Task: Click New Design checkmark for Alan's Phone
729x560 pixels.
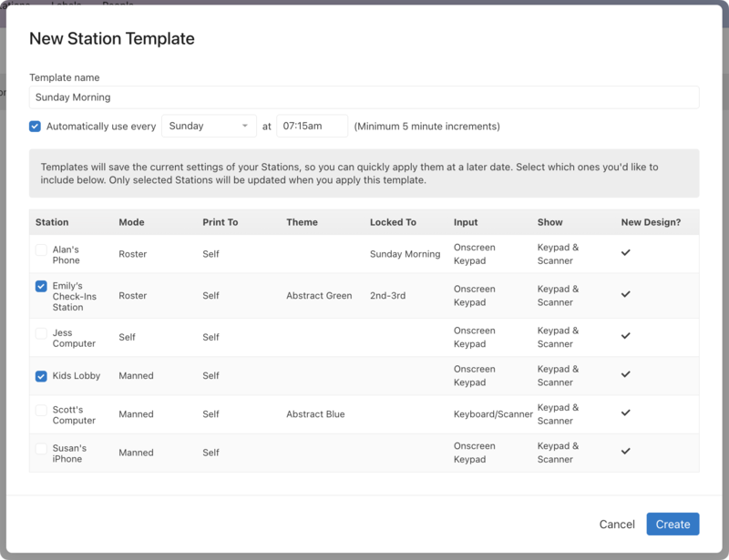Action: point(626,253)
